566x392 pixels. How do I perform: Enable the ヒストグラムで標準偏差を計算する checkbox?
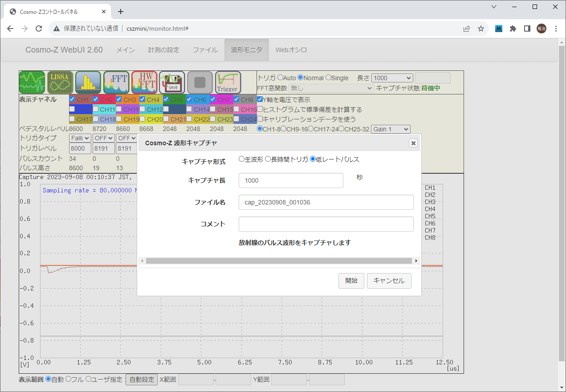click(260, 110)
